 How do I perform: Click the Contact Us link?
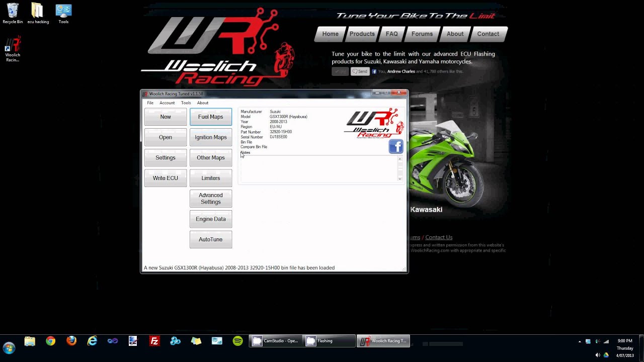(439, 237)
